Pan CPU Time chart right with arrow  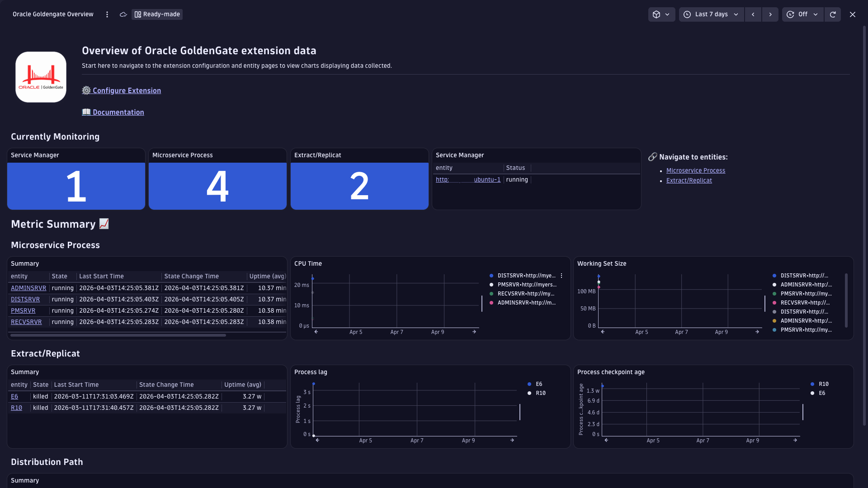474,332
